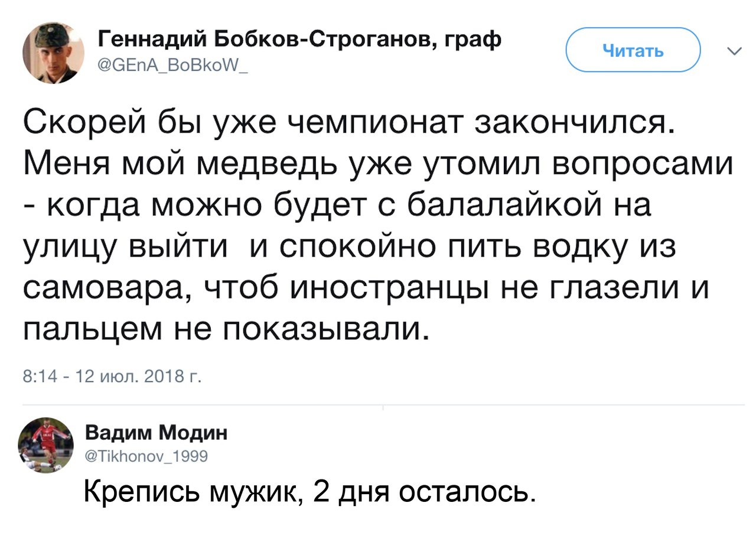Screen dimensions: 756x548
Task: Click the reply author name Вадим Модин
Action: pos(156,433)
